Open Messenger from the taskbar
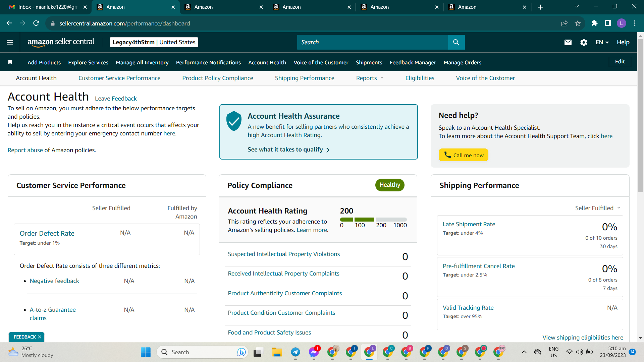The height and width of the screenshot is (362, 644). [314, 352]
